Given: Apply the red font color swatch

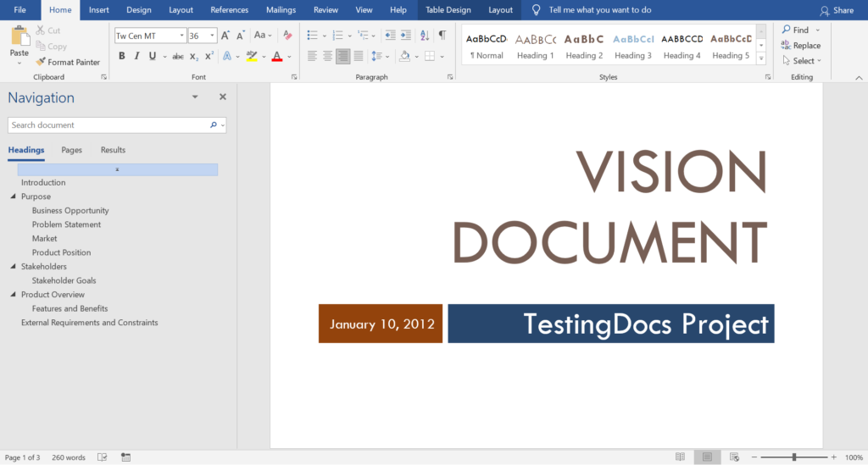Looking at the screenshot, I should coord(277,57).
